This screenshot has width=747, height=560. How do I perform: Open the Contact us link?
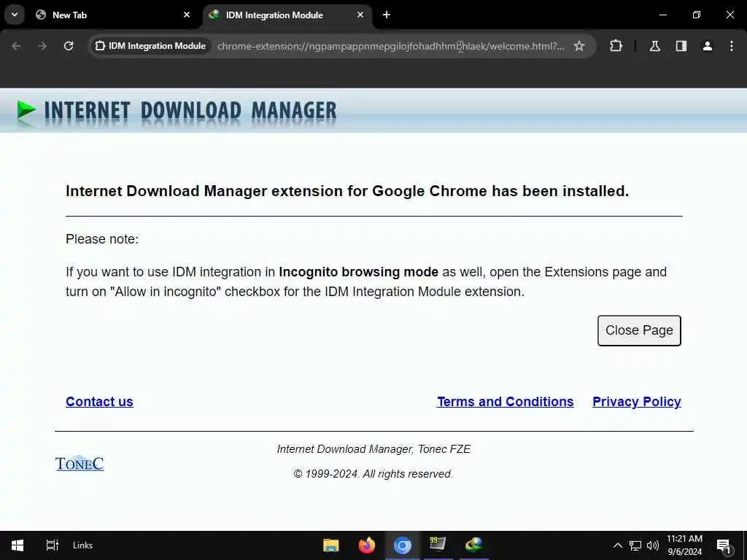[99, 402]
